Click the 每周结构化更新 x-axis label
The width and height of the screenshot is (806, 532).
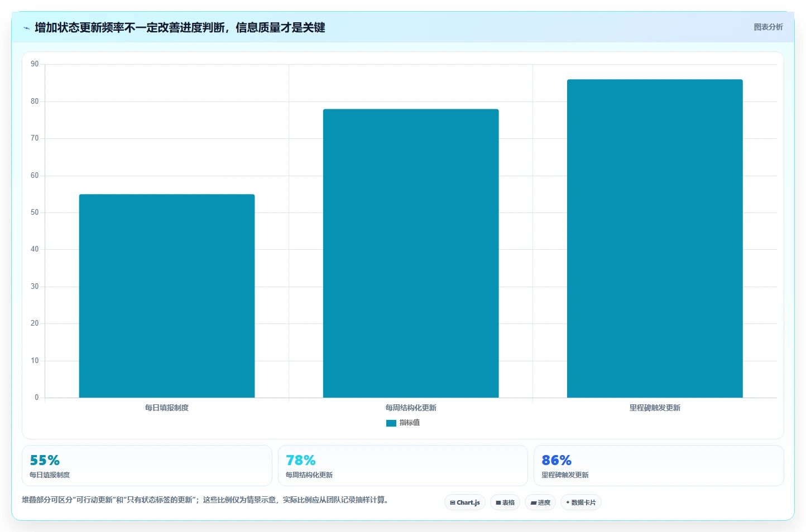411,408
